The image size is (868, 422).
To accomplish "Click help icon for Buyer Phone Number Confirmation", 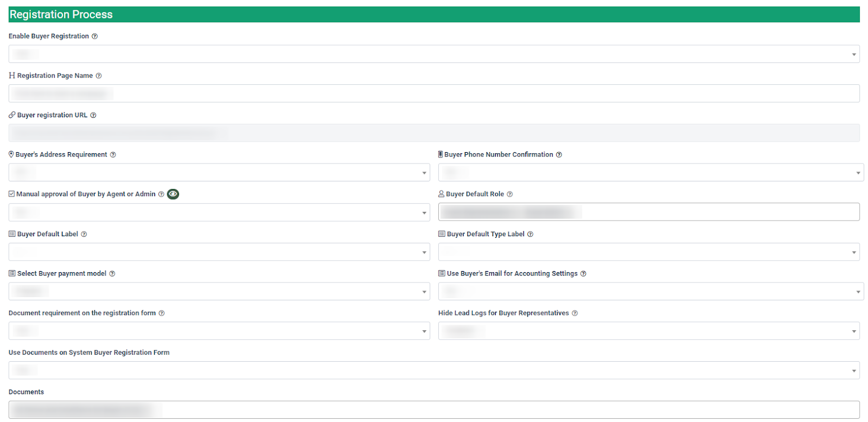I will tap(559, 155).
